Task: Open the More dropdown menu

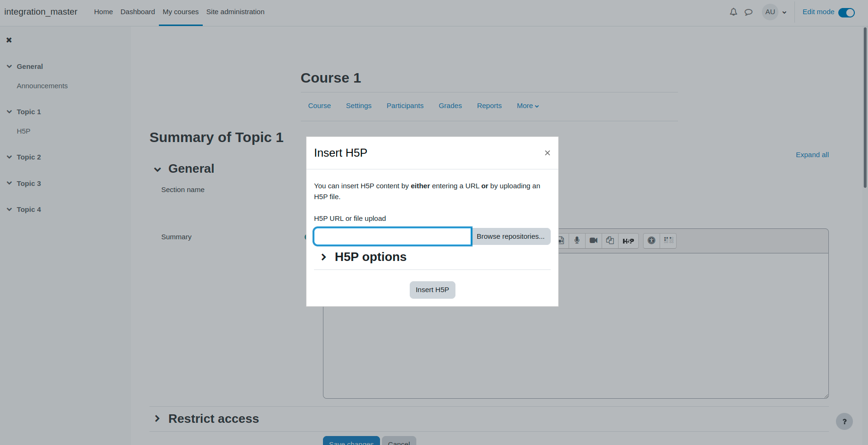Action: coord(528,106)
